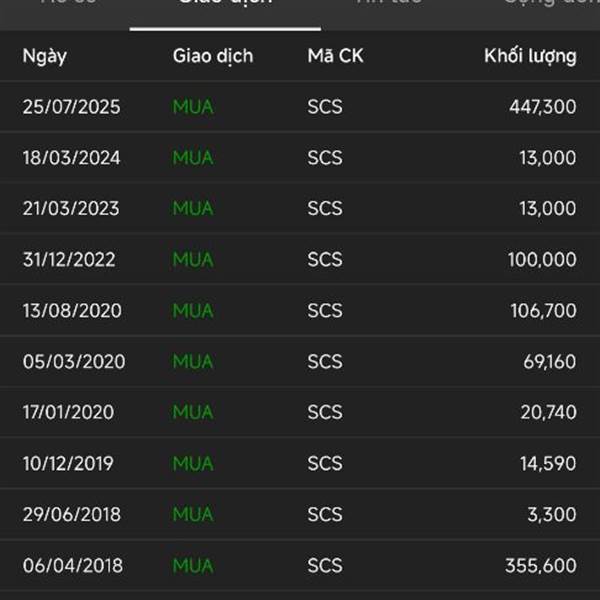The width and height of the screenshot is (600, 600).
Task: Open the row with volume 355,600
Action: 300,565
